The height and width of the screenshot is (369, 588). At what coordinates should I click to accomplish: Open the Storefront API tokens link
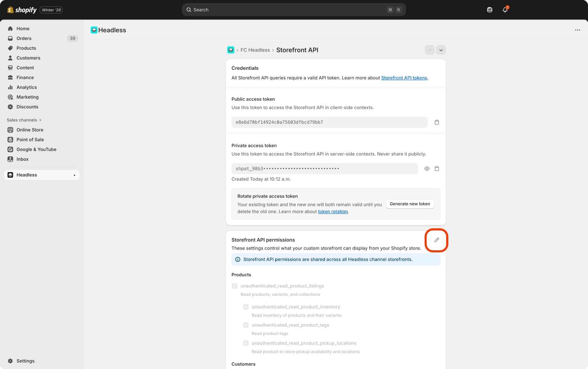pos(404,78)
